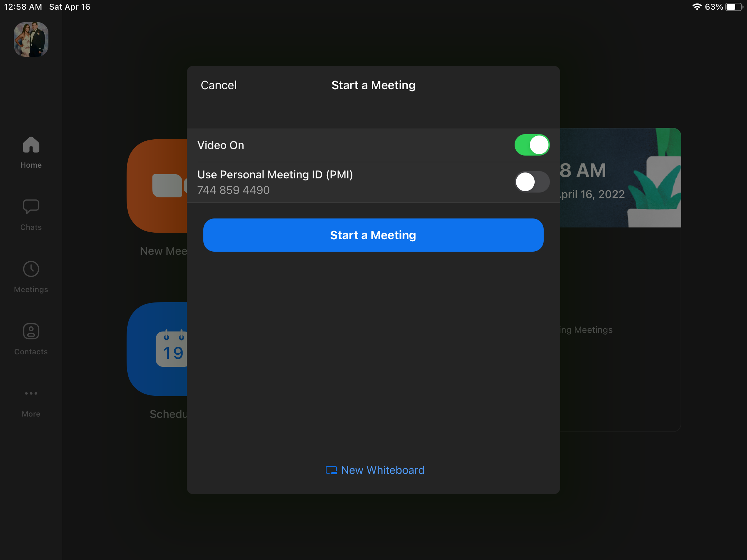Select the Meetings label in sidebar
Viewport: 747px width, 560px height.
[x=31, y=290]
